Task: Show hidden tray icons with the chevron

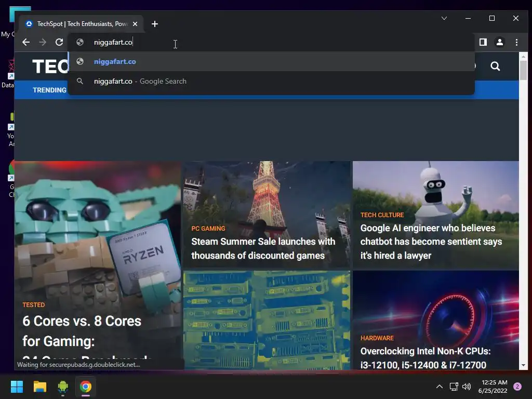Action: (440, 387)
